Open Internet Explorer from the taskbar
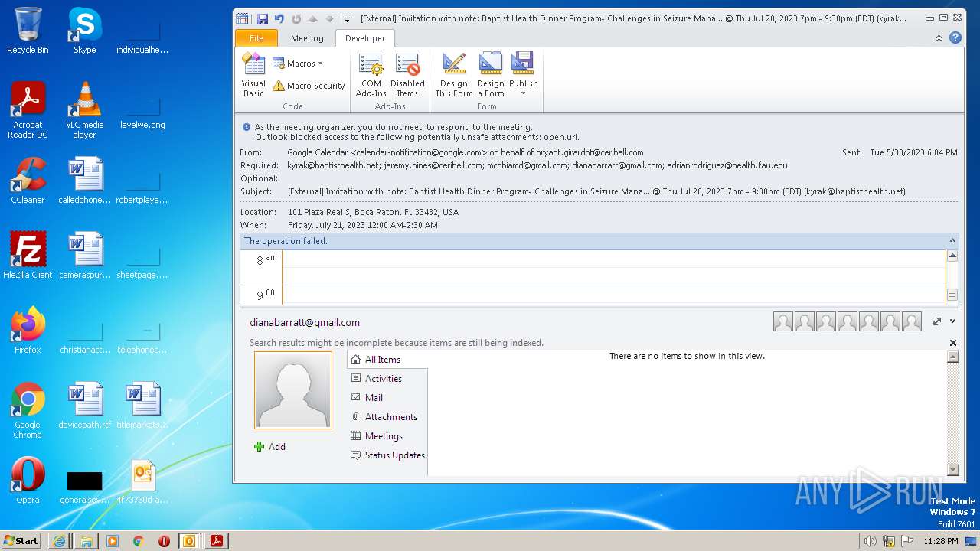The width and height of the screenshot is (980, 551). 59,541
